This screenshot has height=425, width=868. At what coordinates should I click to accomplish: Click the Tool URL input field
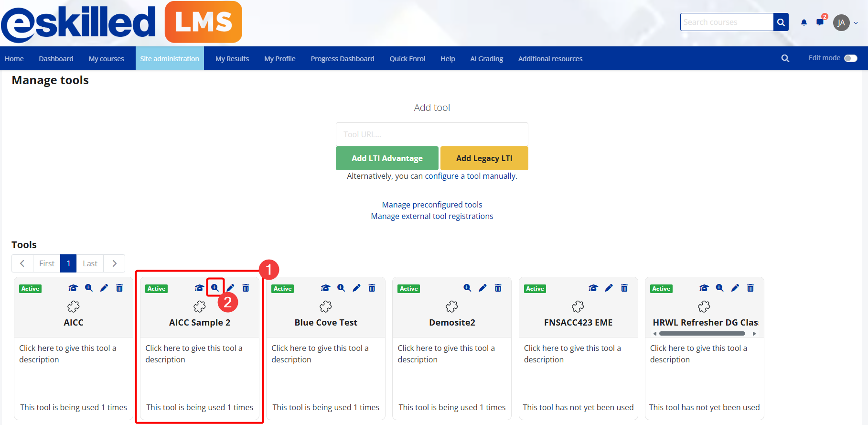(x=432, y=134)
